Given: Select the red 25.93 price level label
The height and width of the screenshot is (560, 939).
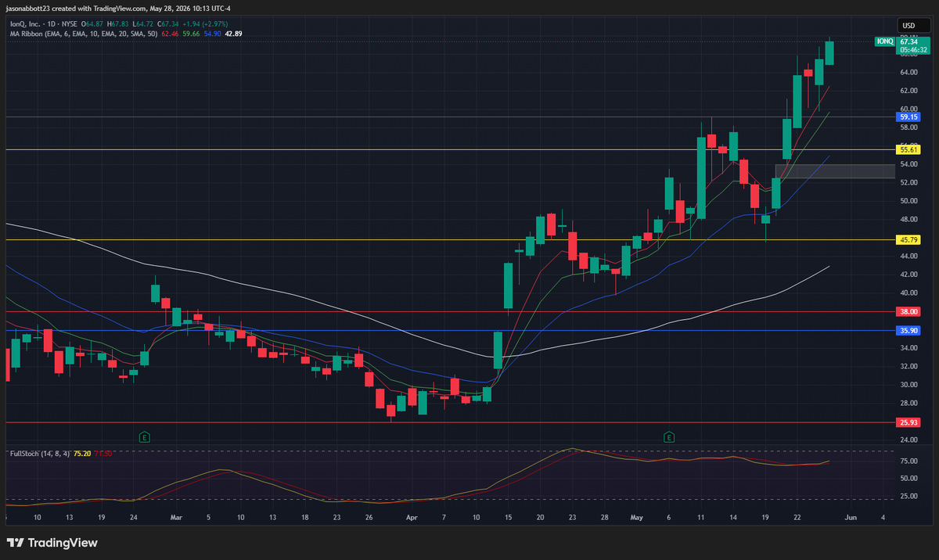Looking at the screenshot, I should [908, 422].
